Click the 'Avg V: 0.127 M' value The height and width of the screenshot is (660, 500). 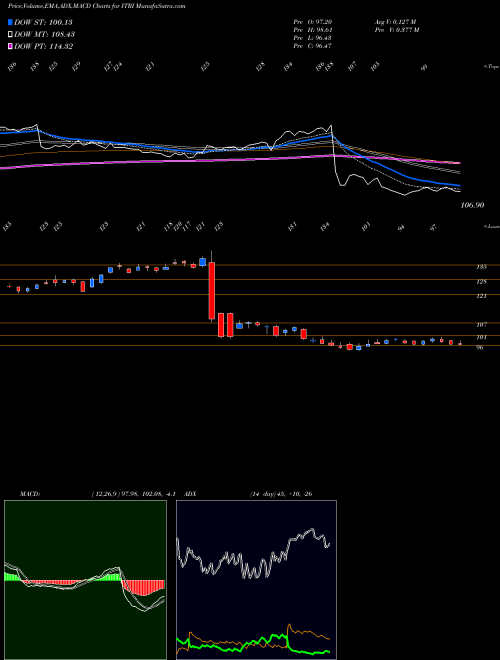coord(395,21)
